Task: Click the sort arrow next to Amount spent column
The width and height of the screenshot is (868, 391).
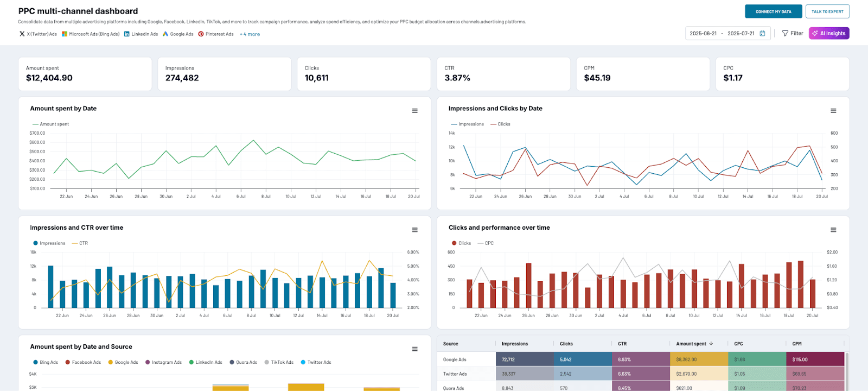Action: 711,344
